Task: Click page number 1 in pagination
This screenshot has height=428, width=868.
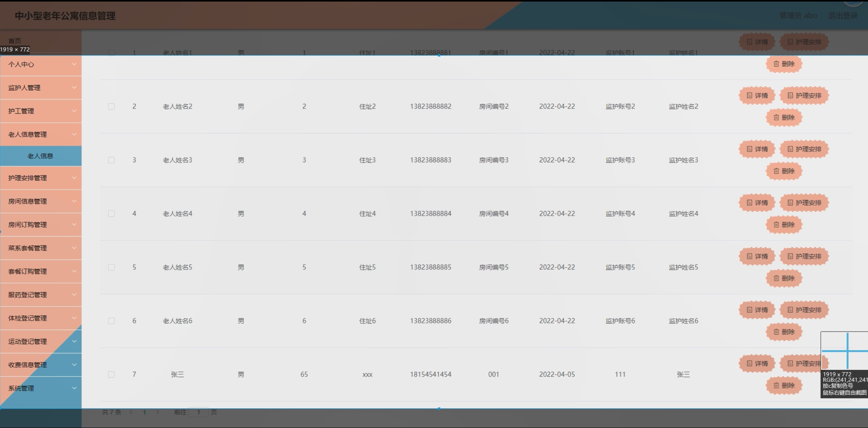Action: 144,412
